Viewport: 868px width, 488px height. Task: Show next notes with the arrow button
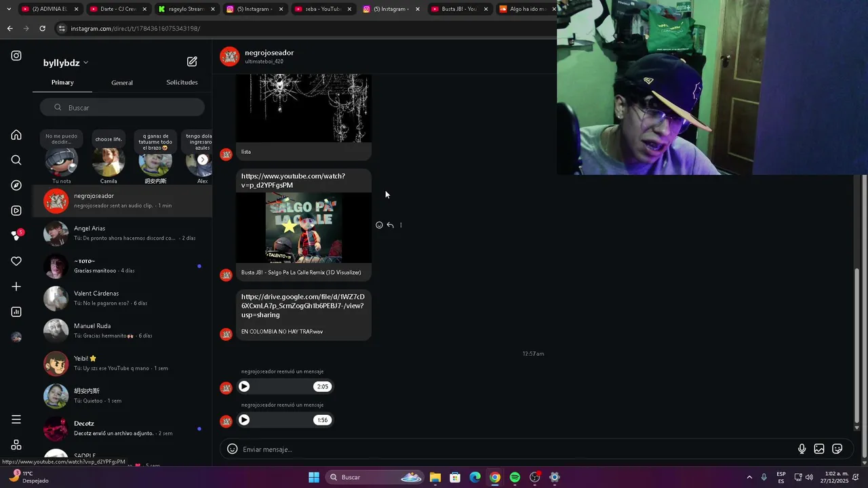[x=202, y=159]
